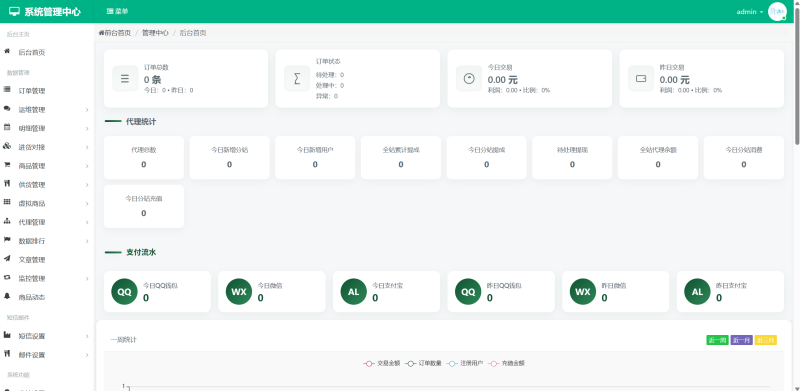Toggle the 菜单 button in top bar

pos(117,11)
